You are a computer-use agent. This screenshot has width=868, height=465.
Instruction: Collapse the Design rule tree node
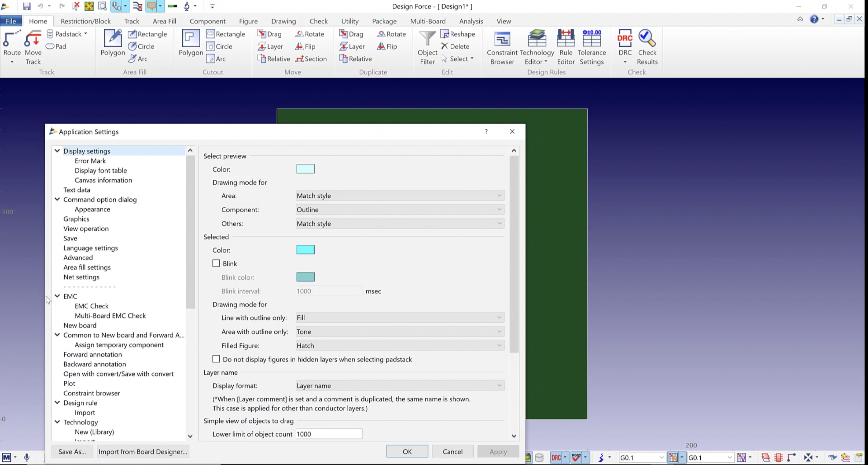pos(57,402)
